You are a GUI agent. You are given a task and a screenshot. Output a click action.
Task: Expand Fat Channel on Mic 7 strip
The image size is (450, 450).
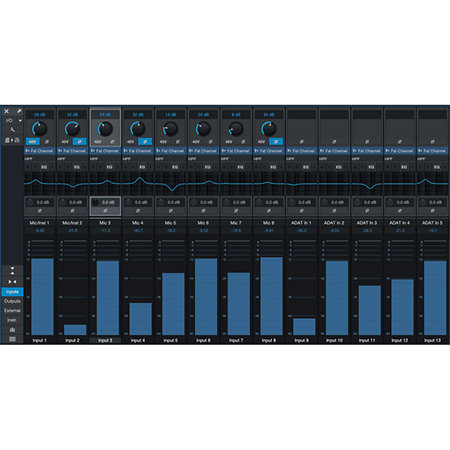(x=236, y=151)
